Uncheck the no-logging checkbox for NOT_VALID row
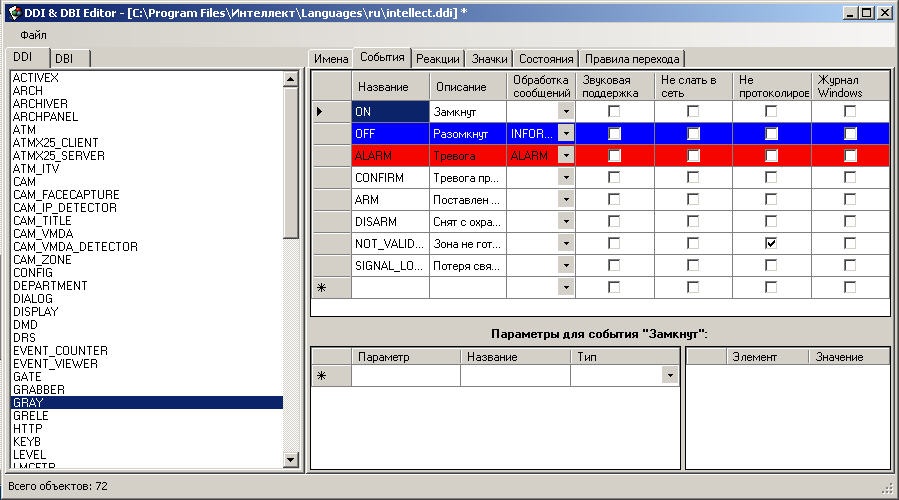 pos(771,243)
